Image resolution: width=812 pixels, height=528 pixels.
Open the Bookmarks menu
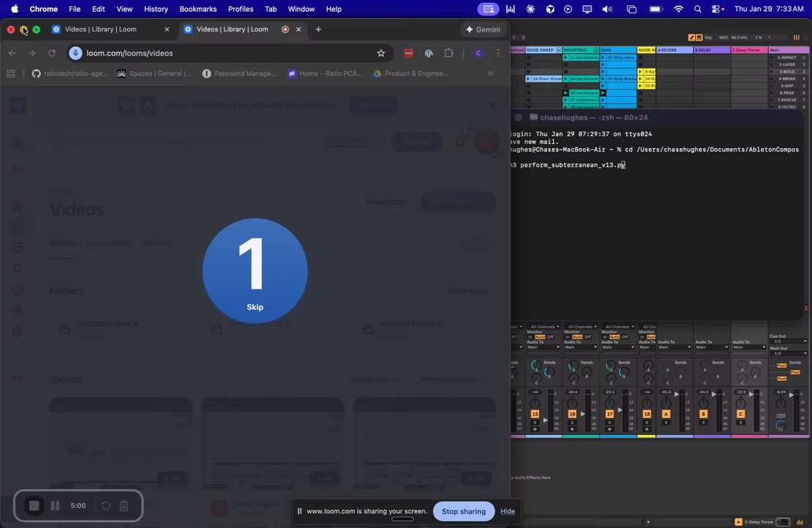tap(198, 9)
